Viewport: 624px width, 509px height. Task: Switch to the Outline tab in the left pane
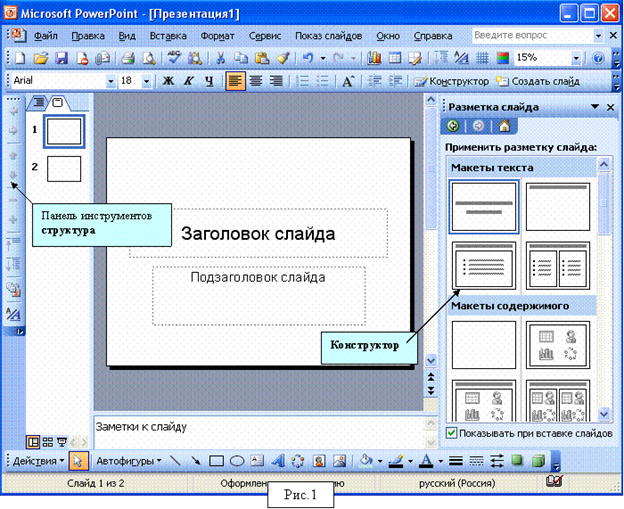pyautogui.click(x=38, y=103)
